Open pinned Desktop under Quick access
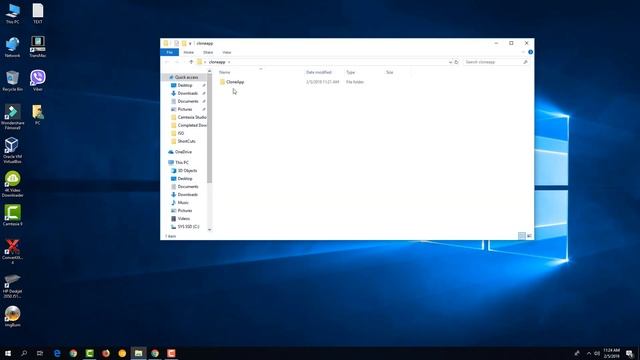 (184, 85)
